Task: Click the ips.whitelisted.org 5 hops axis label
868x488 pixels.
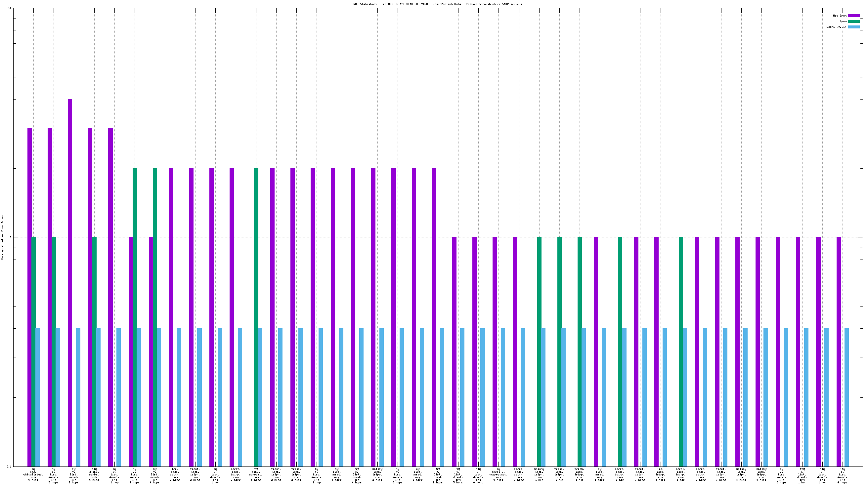Action: click(33, 474)
